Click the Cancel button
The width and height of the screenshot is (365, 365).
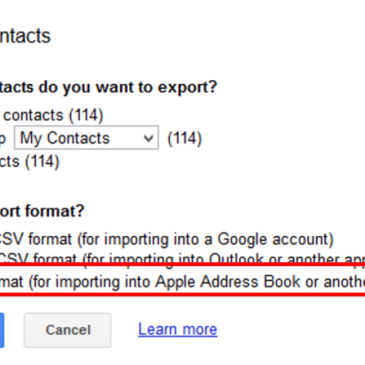tap(67, 330)
